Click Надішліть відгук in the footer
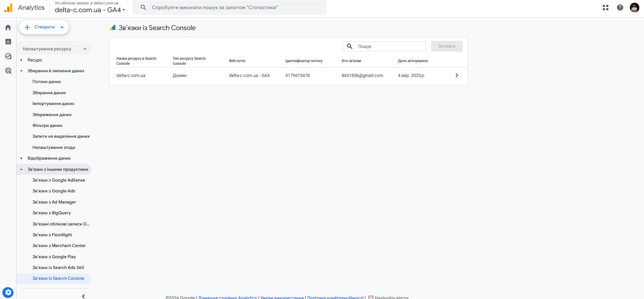 click(x=392, y=298)
